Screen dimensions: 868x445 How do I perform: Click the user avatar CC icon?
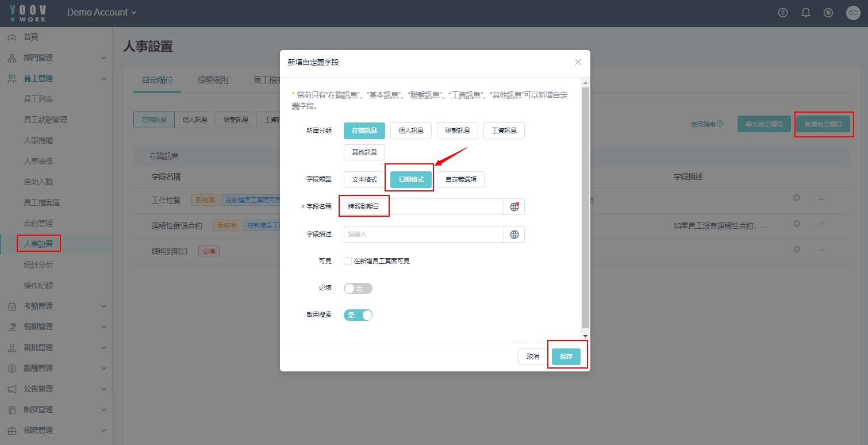853,13
